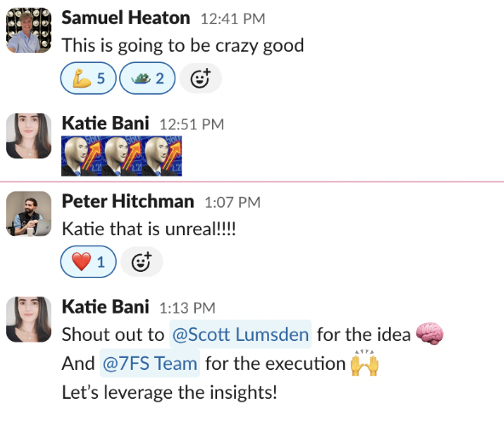504x421 pixels.
Task: Open Katie Bani's avatar at 12:51 PM
Action: [29, 136]
